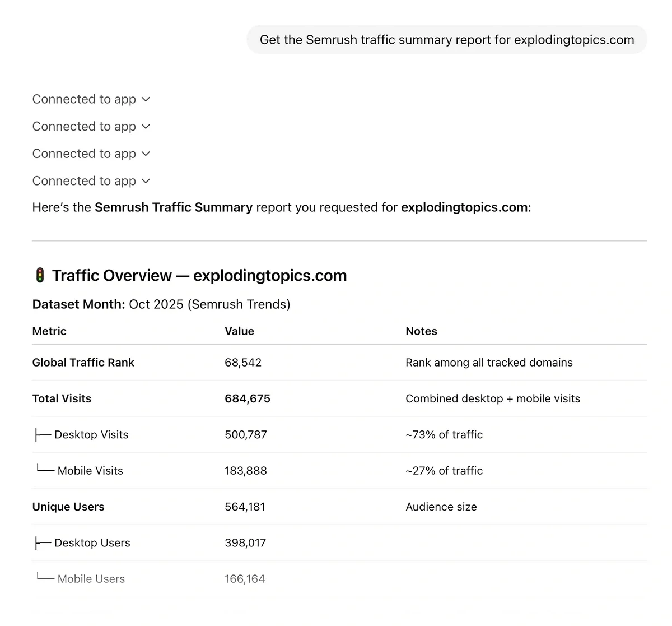Click the branch connector icon before Mobile Visits
672x626 pixels.
pos(45,471)
